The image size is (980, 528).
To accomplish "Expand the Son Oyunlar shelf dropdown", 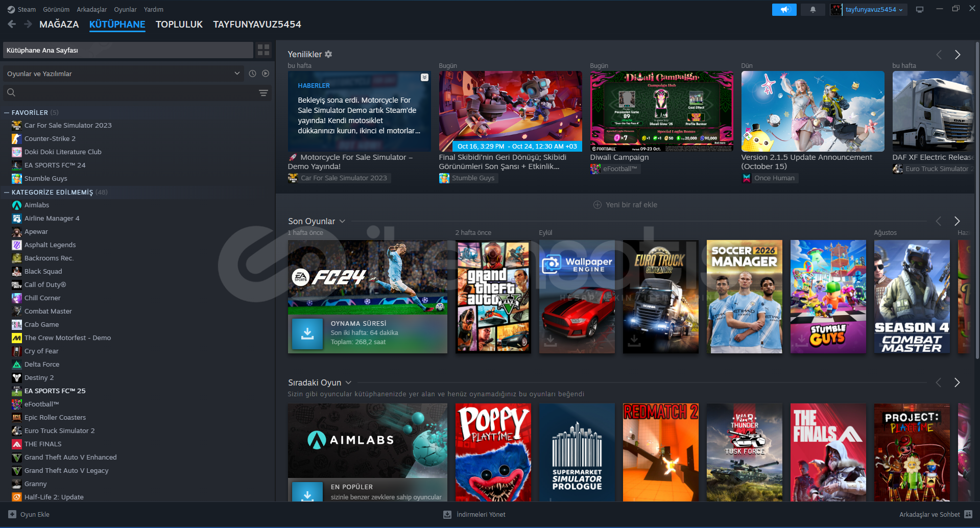I will tap(342, 221).
